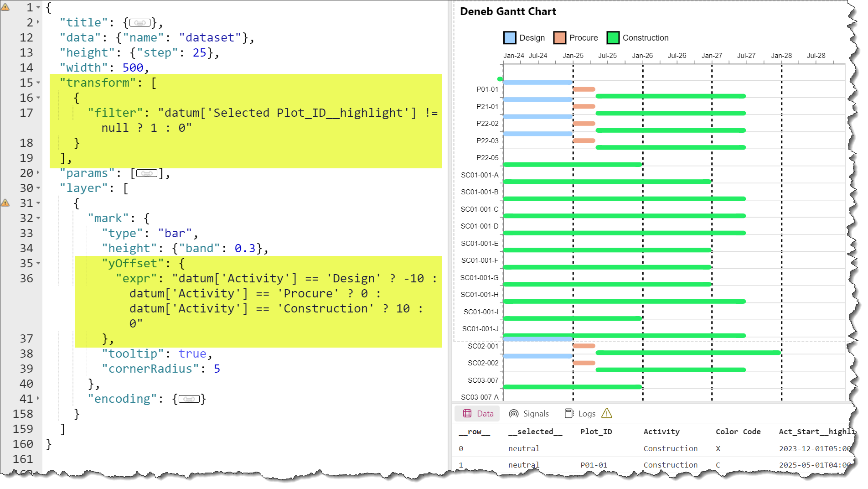
Task: Collapse the layer array at line 30
Action: tap(37, 188)
